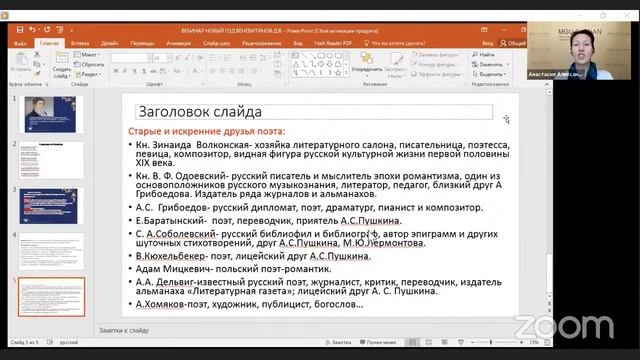Screen dimensions: 640x360
Task: Apply strikethrough formatting (abc)
Action: pyautogui.click(x=153, y=71)
